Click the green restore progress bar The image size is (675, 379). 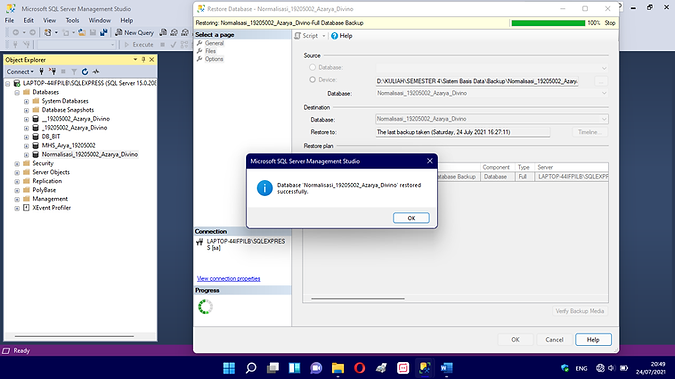(x=548, y=23)
